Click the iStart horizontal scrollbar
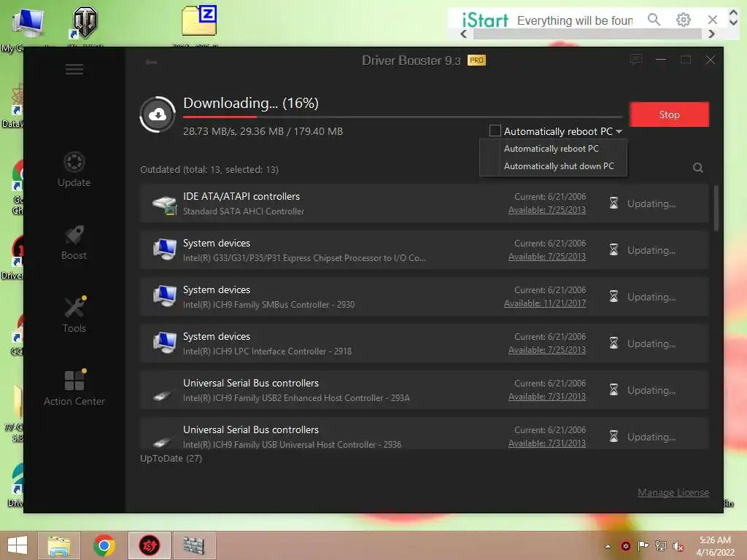 click(587, 34)
